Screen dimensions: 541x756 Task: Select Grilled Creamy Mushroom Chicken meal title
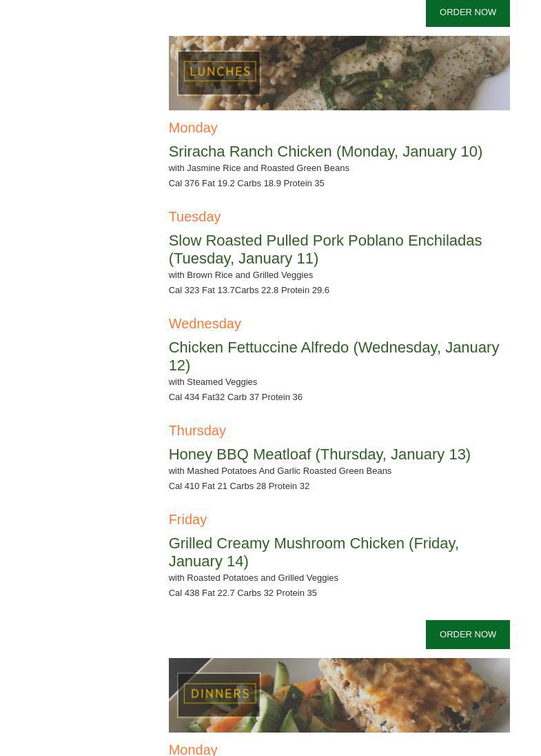pyautogui.click(x=313, y=552)
